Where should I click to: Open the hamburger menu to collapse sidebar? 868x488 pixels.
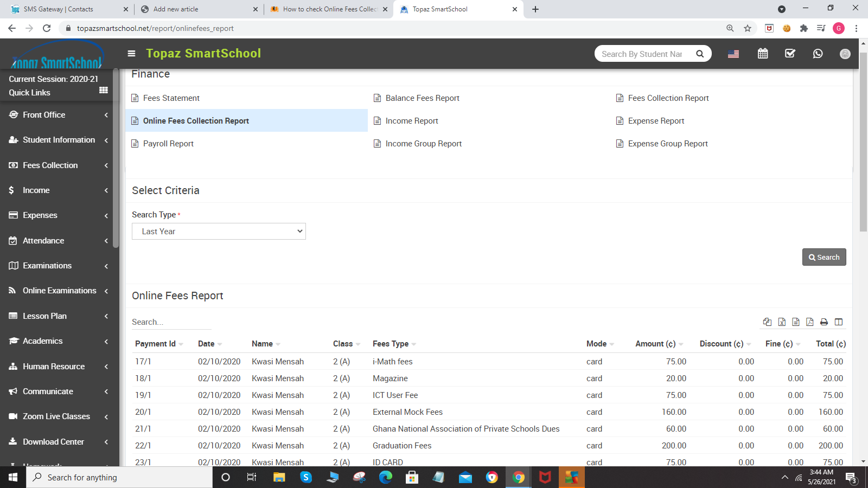point(131,53)
